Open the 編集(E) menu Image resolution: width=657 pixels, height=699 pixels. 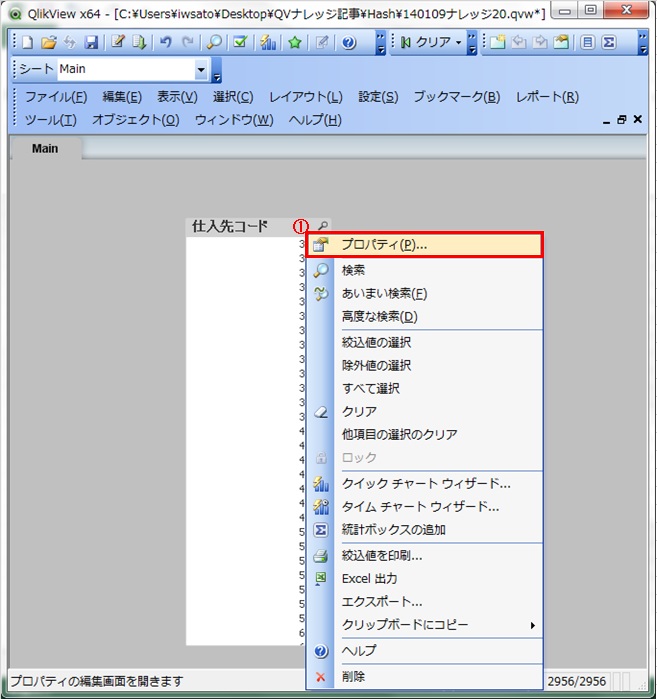(122, 97)
